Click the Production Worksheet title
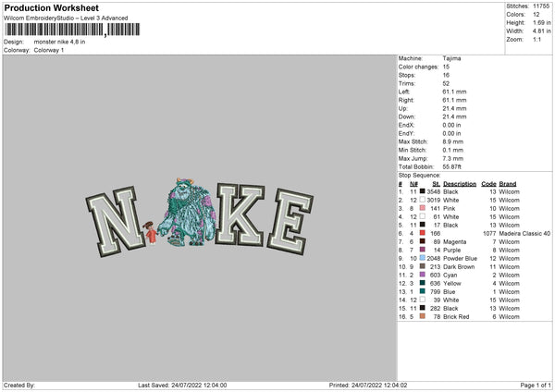The width and height of the screenshot is (555, 392). [x=51, y=7]
